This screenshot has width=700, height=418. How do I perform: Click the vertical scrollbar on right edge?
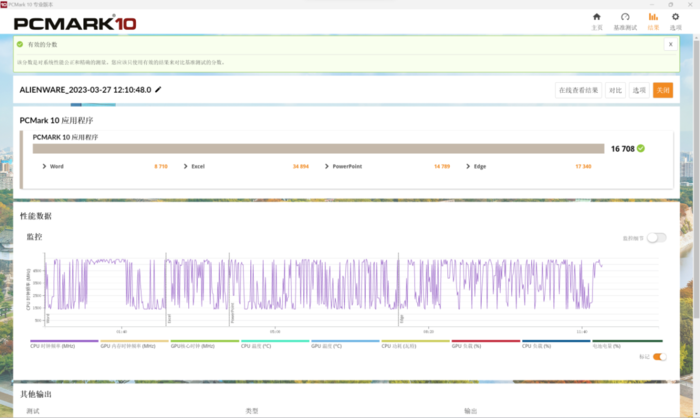tap(696, 179)
